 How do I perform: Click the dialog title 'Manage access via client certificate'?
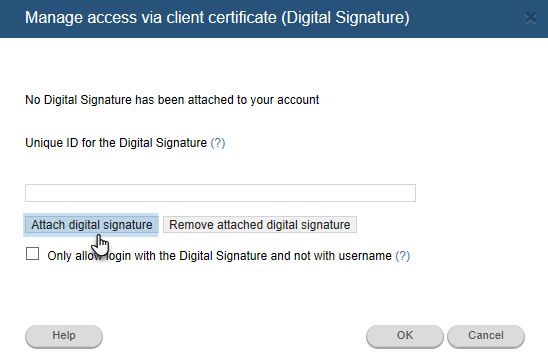(217, 18)
